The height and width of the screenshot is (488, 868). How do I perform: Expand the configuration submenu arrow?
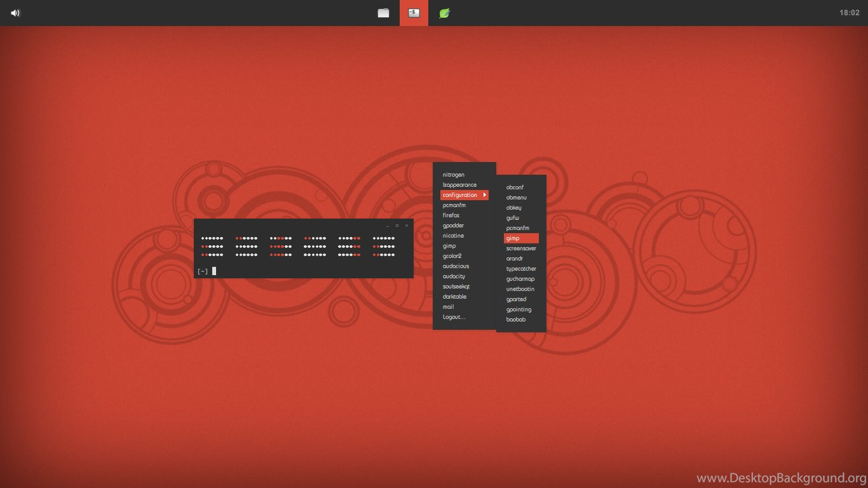pos(485,195)
